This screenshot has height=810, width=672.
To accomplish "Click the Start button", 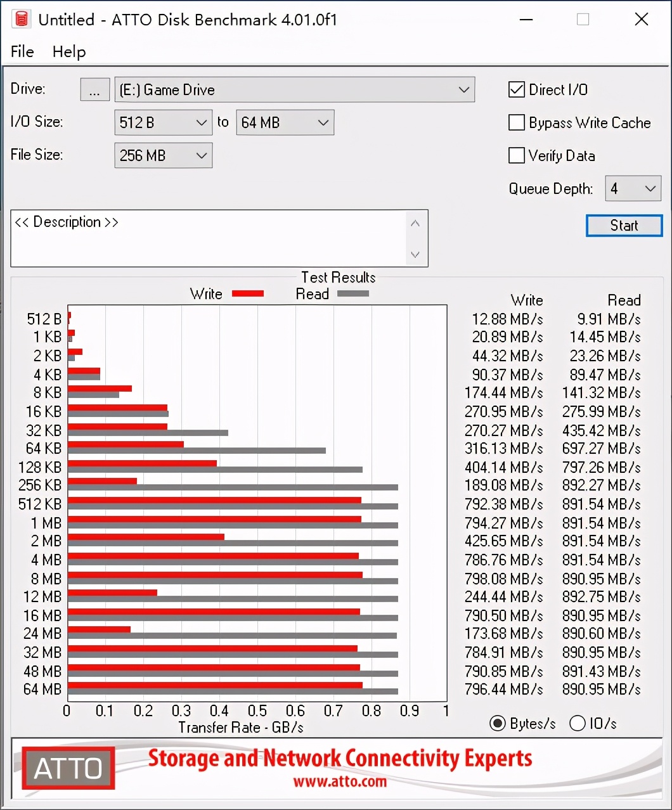I will click(624, 226).
